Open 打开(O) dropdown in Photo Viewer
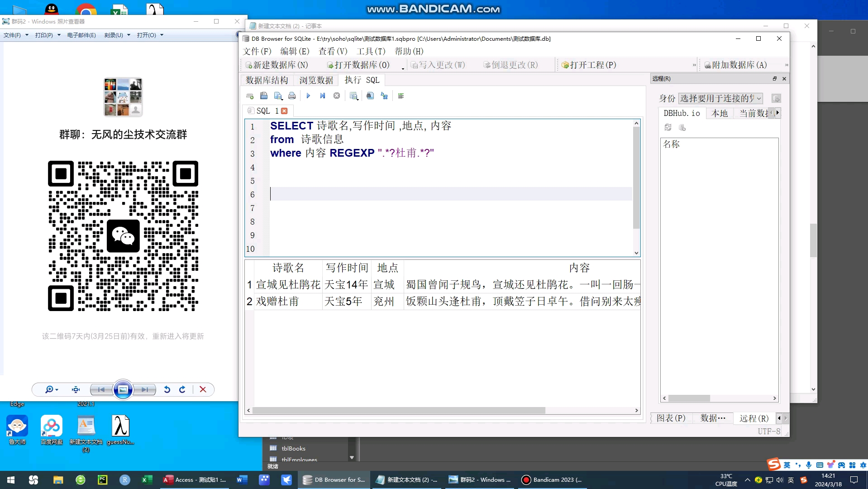Image resolution: width=868 pixels, height=489 pixels. (150, 35)
